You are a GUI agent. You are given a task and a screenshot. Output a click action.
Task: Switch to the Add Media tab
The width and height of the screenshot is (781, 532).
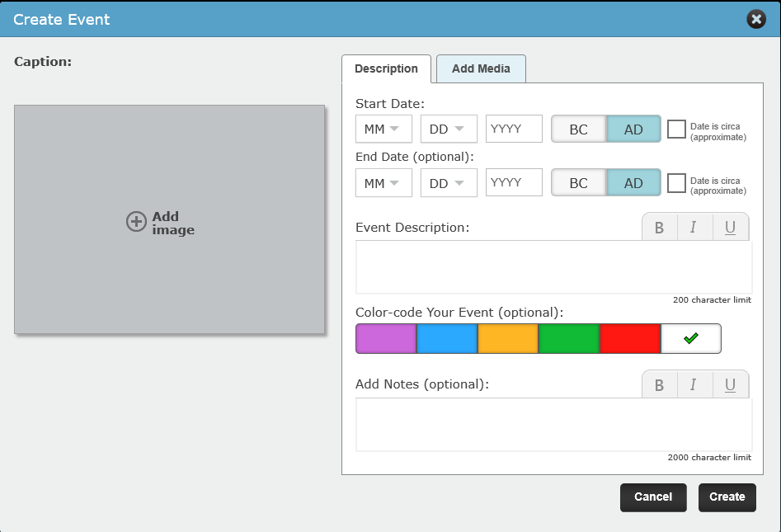481,69
